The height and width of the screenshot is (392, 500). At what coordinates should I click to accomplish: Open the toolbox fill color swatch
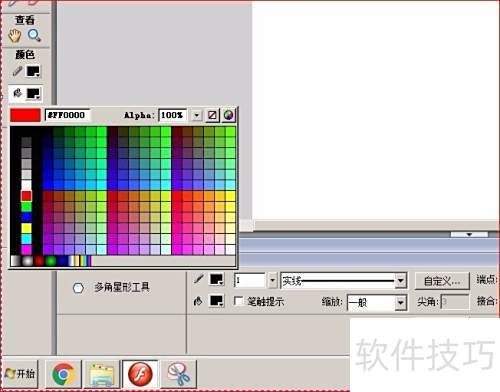point(33,93)
